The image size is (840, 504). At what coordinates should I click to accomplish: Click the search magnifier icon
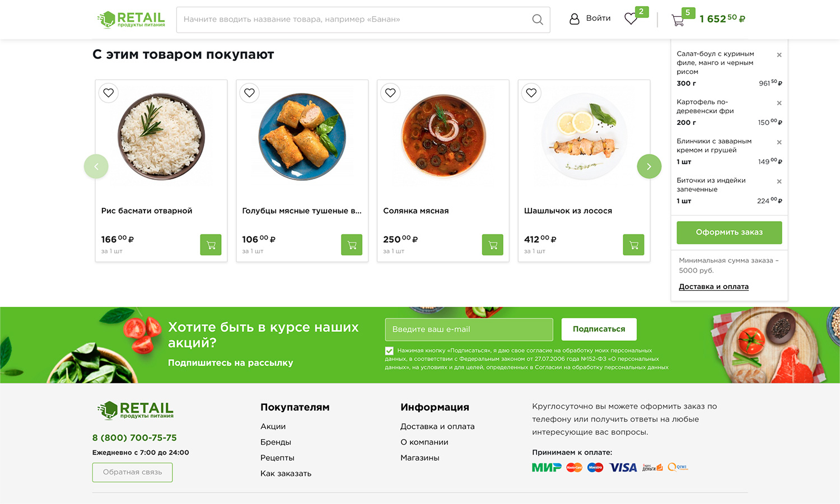point(537,20)
